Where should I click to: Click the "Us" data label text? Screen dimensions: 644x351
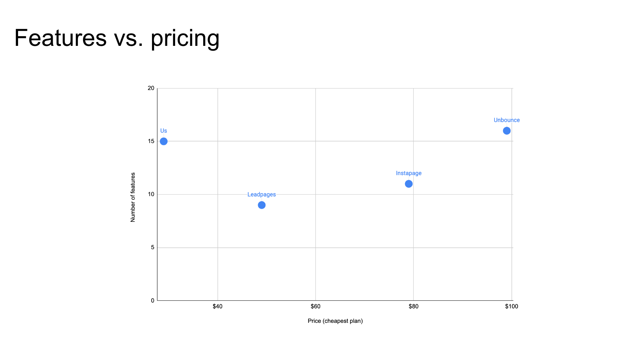(x=164, y=131)
